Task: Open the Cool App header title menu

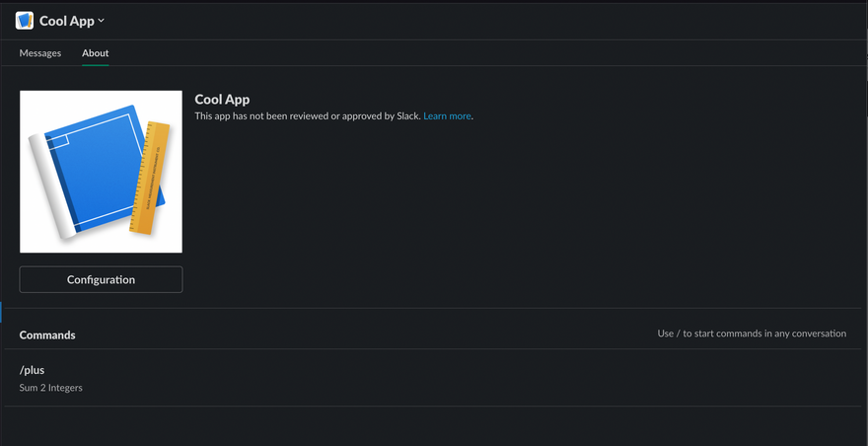Action: point(66,21)
